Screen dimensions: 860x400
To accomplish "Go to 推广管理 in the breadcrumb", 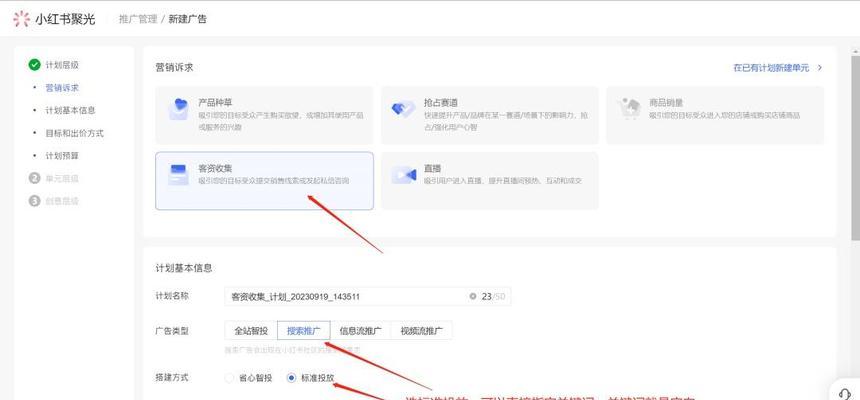I will [x=138, y=19].
